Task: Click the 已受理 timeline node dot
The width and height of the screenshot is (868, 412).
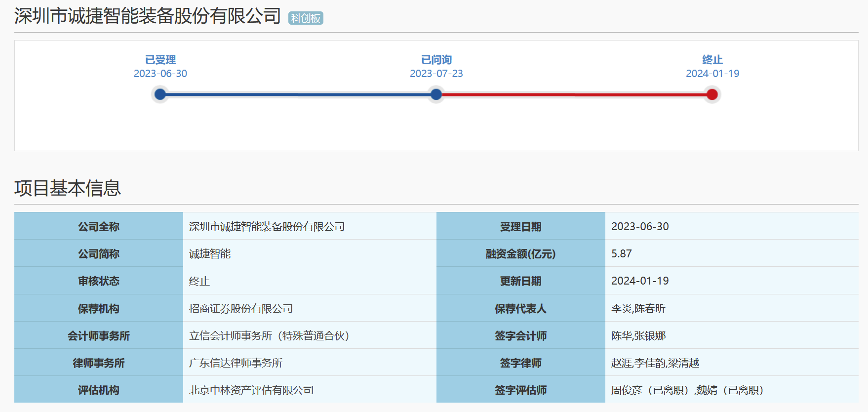Action: coord(160,94)
